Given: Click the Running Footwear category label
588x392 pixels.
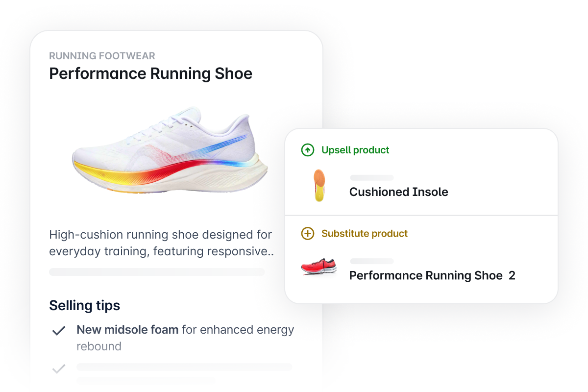Looking at the screenshot, I should pos(102,56).
